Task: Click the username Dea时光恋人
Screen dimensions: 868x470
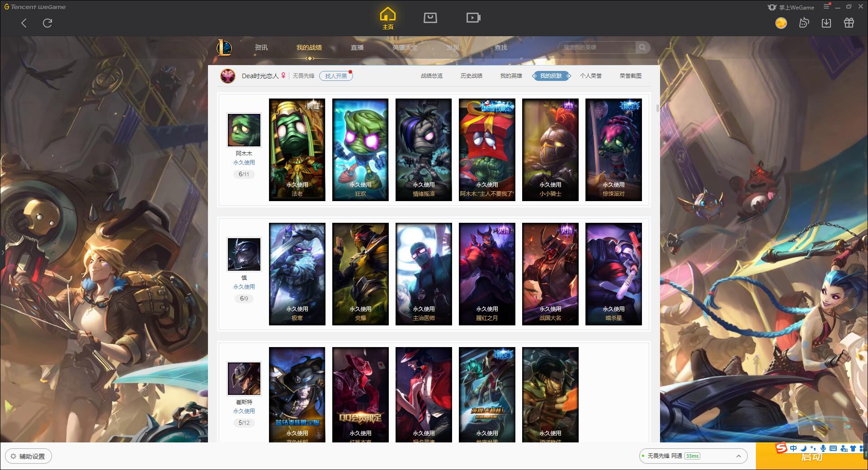Action: click(x=260, y=76)
